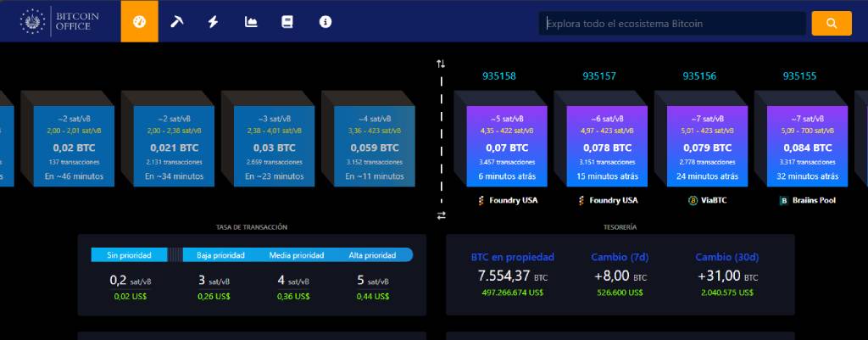Open the mining pickaxe icon page
This screenshot has height=340, width=868.
tap(176, 21)
